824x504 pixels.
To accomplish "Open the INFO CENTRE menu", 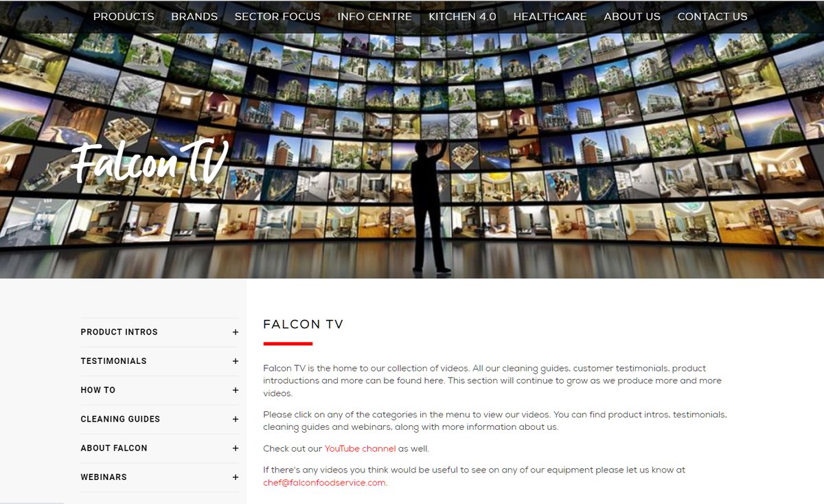I will coord(374,16).
